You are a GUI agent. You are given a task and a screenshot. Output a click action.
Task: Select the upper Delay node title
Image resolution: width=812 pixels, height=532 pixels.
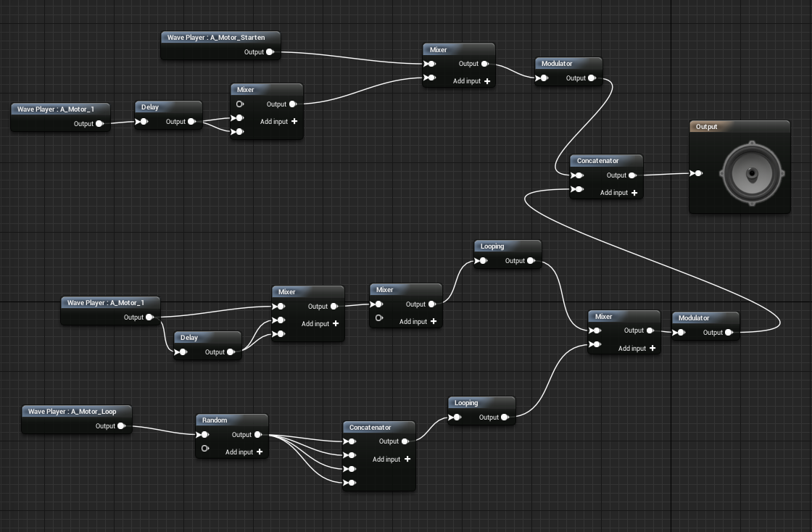[149, 107]
